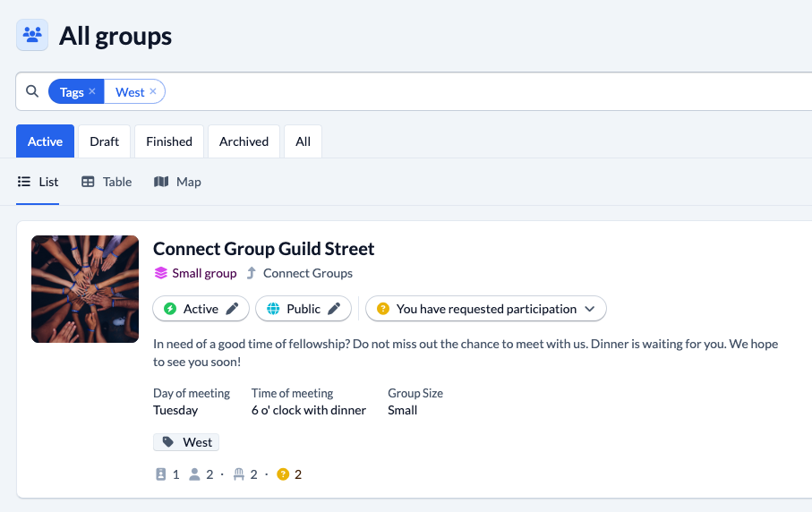Open the Archived tab
This screenshot has height=512, width=812.
point(244,141)
